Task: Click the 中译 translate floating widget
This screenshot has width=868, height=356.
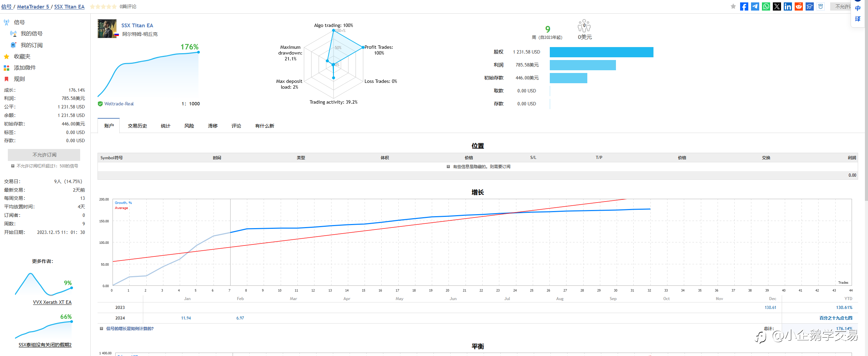Action: pos(858,14)
